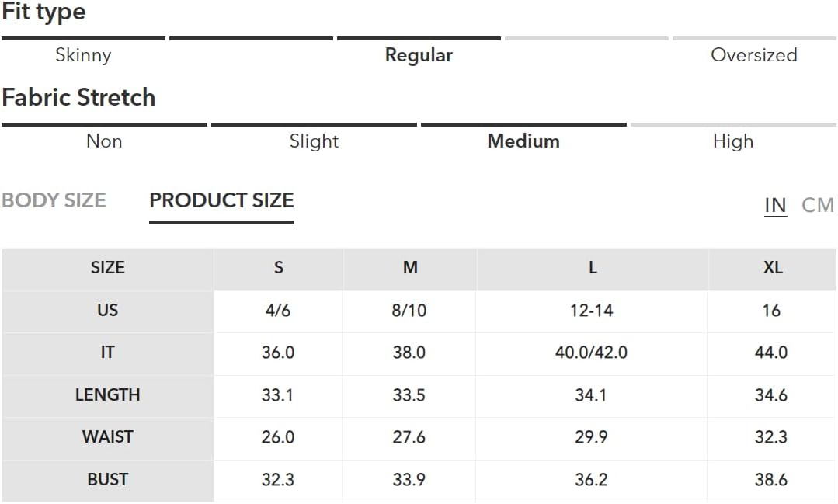This screenshot has height=504, width=838.
Task: Click the 40.0/42.0 IT size cell
Action: tap(591, 353)
